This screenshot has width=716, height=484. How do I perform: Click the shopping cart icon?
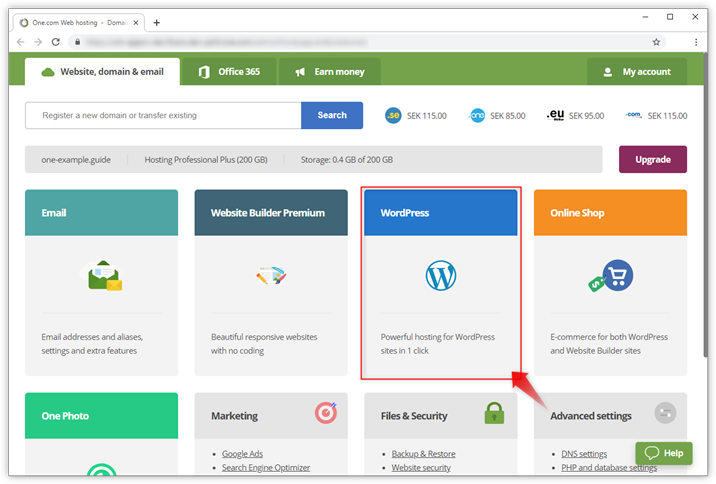click(x=617, y=275)
